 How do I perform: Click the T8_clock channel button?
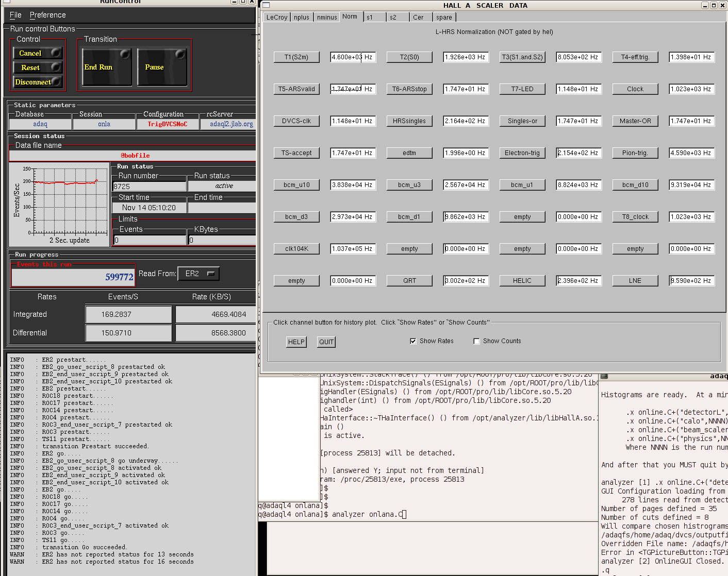click(635, 217)
